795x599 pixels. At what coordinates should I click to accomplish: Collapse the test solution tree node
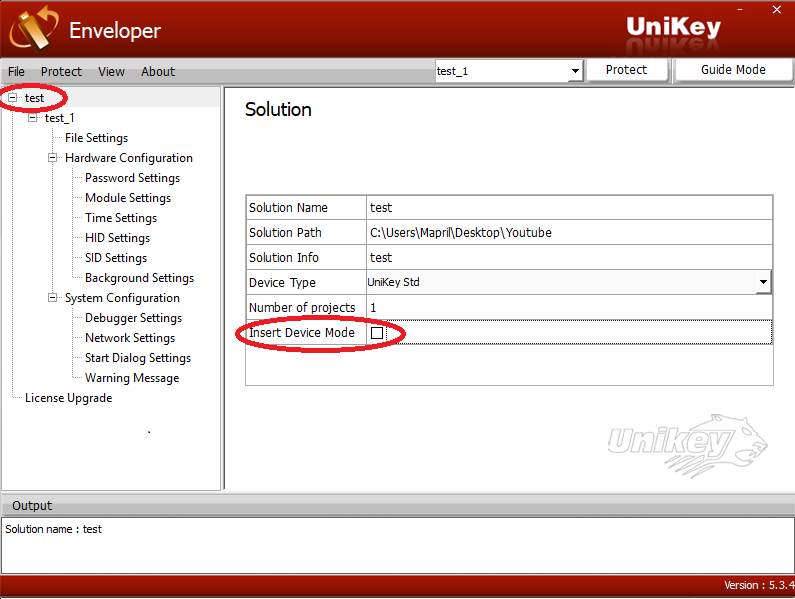tap(13, 97)
